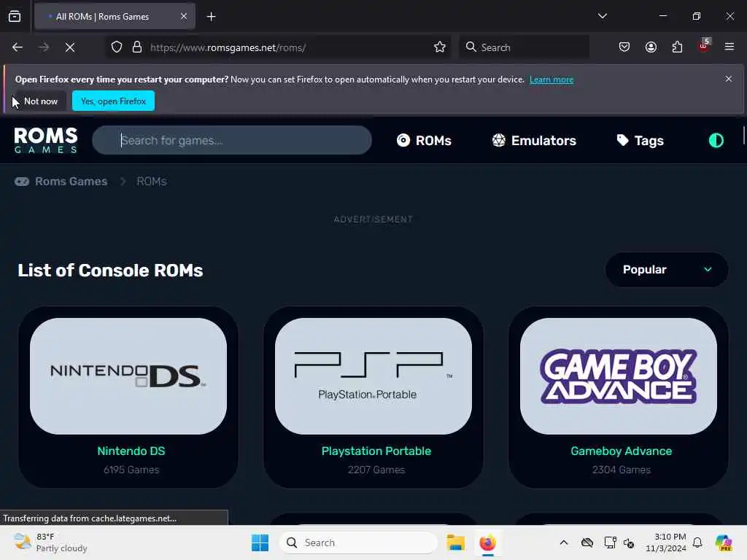Click the Roms Games breadcrumb link
This screenshot has height=560, width=747.
(61, 182)
